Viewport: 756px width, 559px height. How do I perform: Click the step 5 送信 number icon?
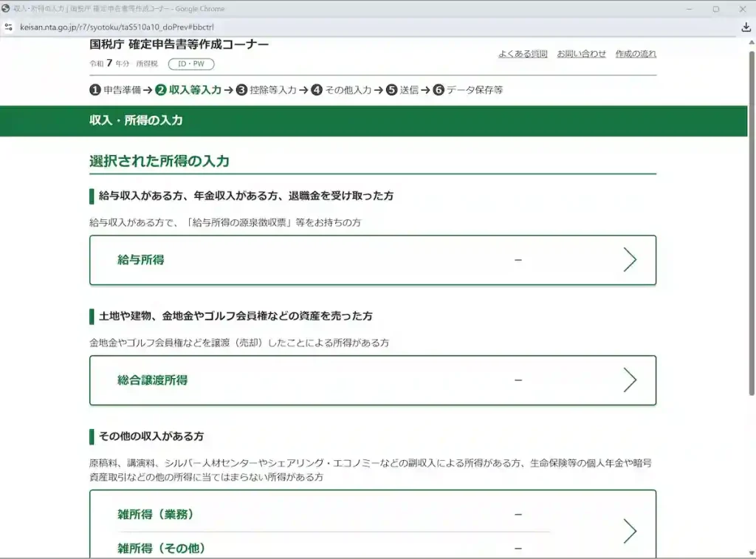(x=392, y=90)
